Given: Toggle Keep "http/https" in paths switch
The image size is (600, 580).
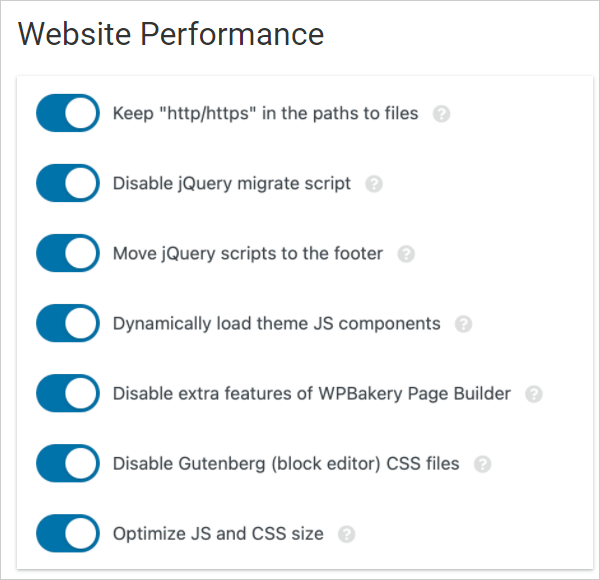Looking at the screenshot, I should pos(68,114).
